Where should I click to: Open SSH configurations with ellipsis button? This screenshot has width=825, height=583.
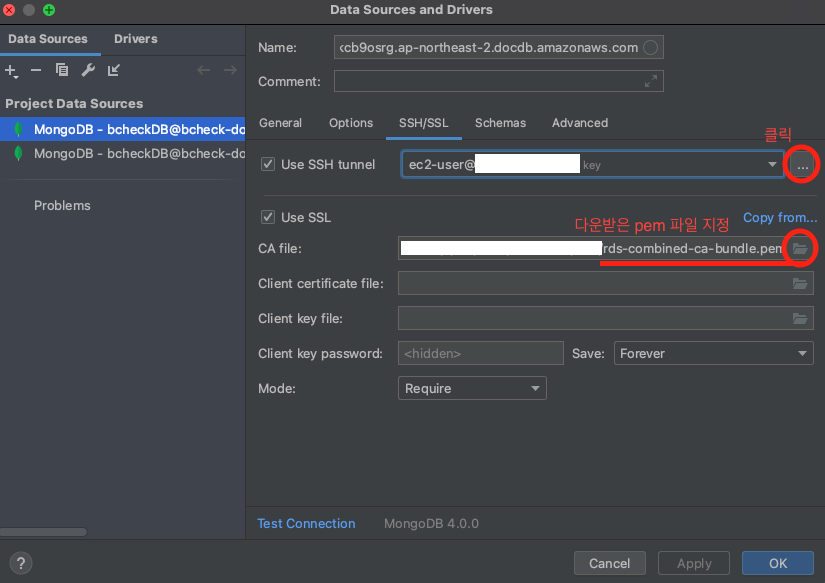(802, 165)
